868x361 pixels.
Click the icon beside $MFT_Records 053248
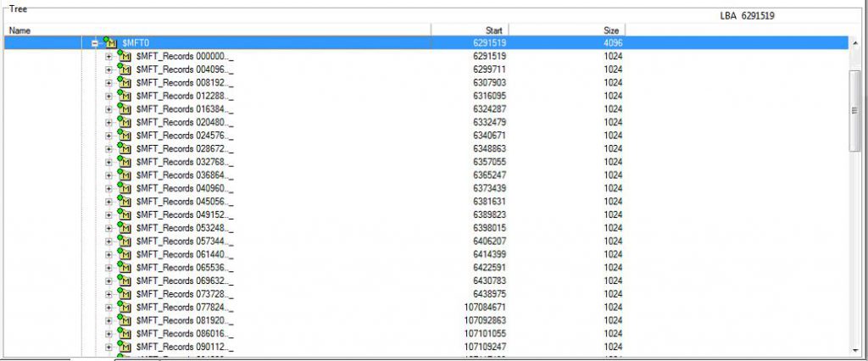tap(124, 228)
